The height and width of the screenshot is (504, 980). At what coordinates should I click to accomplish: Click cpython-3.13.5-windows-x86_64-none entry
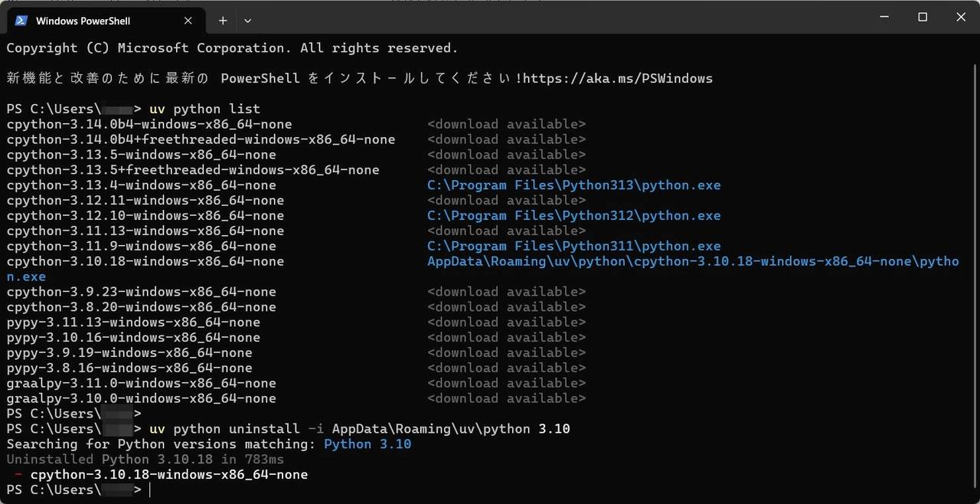pyautogui.click(x=141, y=155)
